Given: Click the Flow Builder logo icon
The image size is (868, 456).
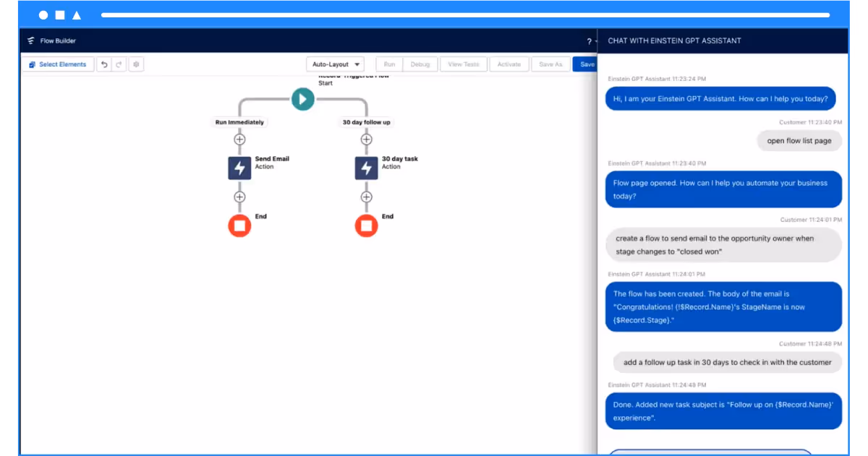Looking at the screenshot, I should [30, 41].
